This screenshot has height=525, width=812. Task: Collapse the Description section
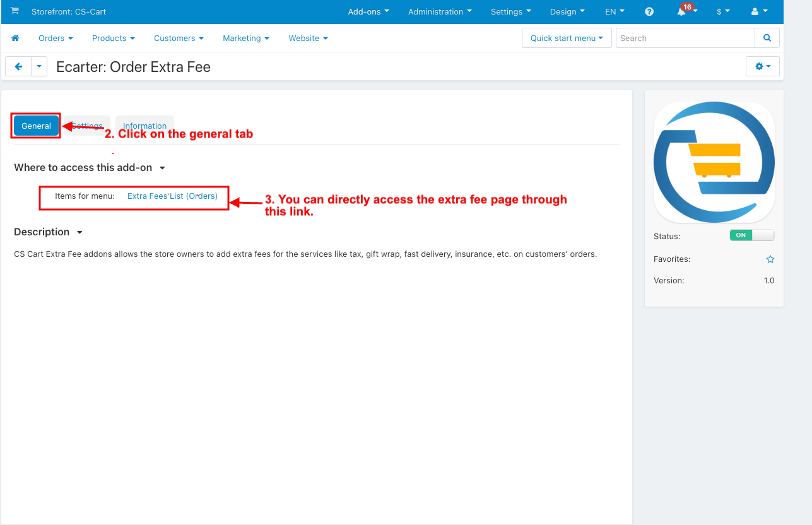point(49,232)
